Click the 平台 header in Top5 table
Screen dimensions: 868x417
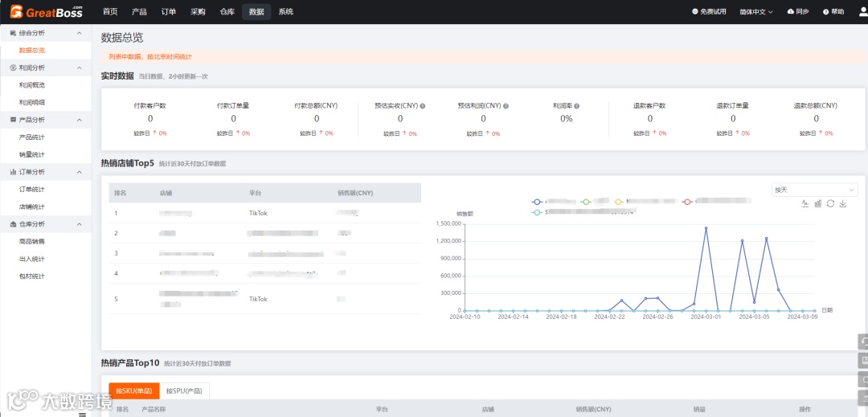pos(255,193)
